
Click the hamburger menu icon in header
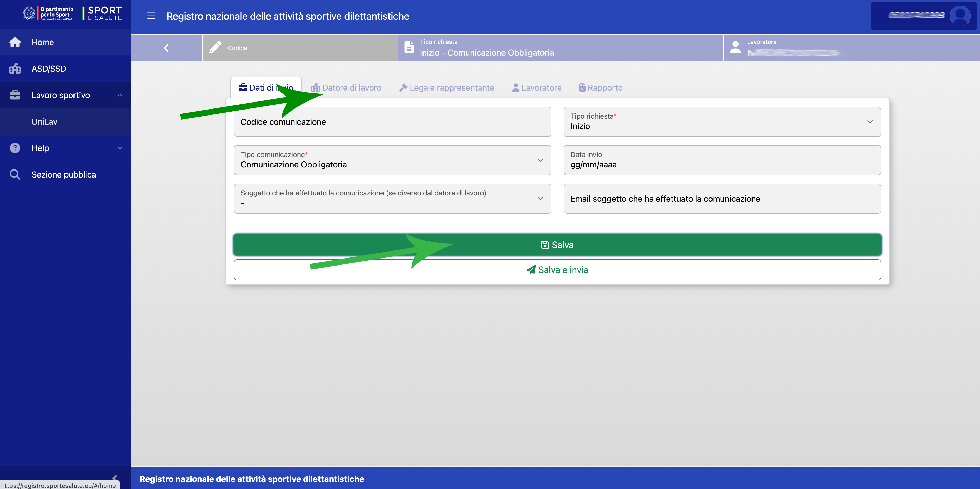tap(151, 16)
